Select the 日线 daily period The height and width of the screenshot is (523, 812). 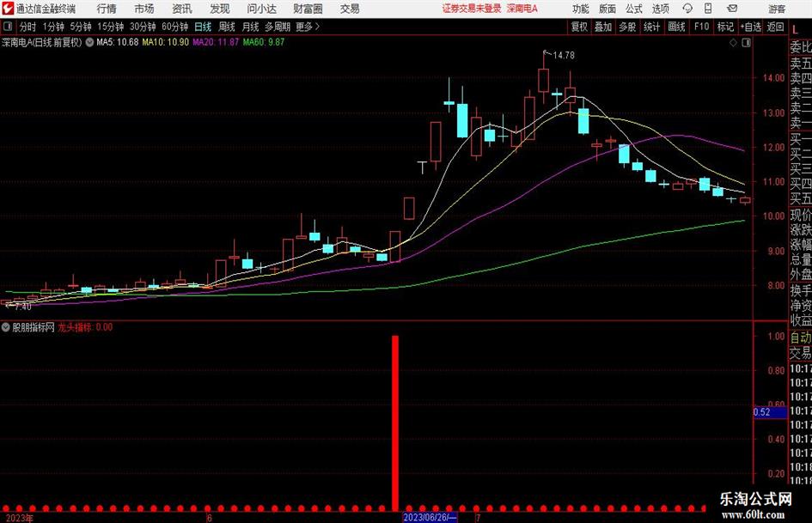point(203,27)
